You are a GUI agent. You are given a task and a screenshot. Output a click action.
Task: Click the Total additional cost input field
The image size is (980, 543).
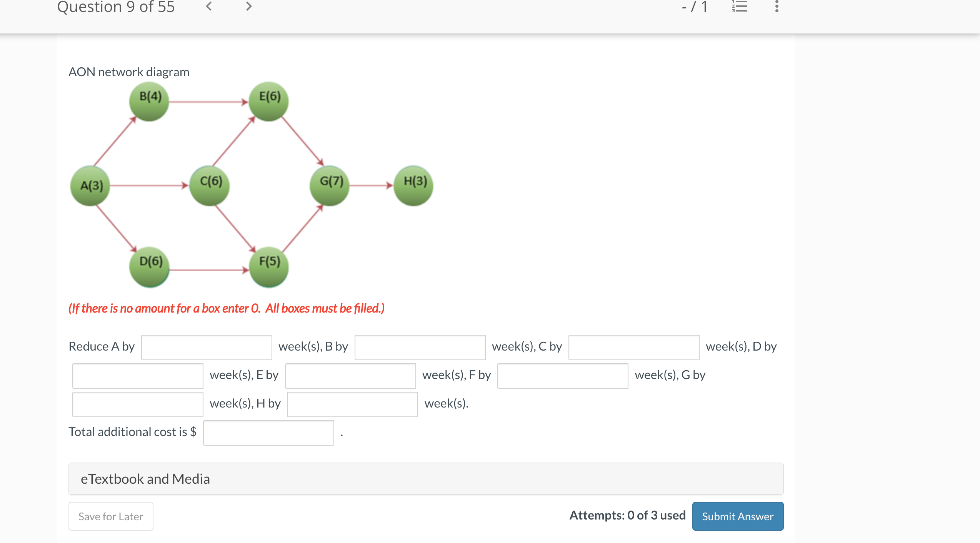pos(268,433)
